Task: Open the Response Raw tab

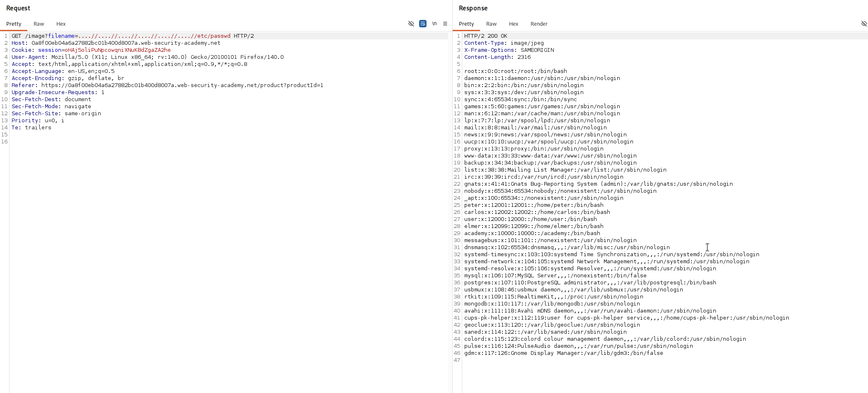Action: (x=491, y=24)
